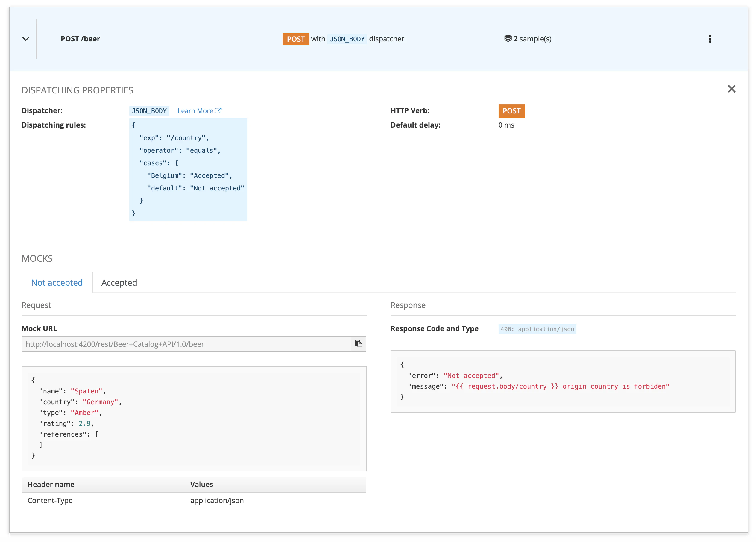Click the orange POST badge in header

295,39
